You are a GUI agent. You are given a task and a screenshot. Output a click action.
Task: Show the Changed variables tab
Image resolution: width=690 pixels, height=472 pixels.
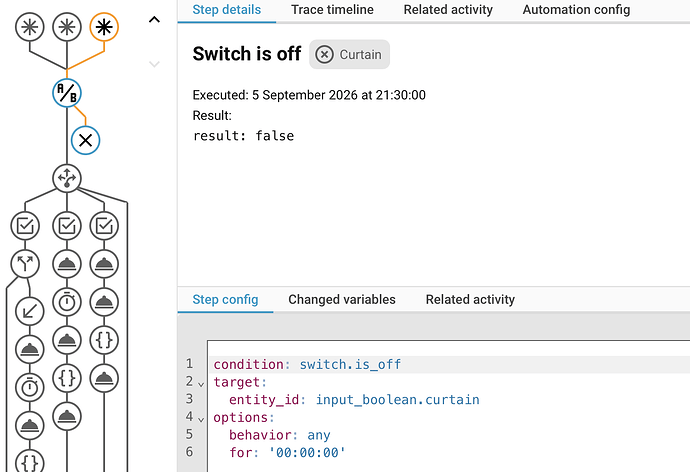coord(342,300)
